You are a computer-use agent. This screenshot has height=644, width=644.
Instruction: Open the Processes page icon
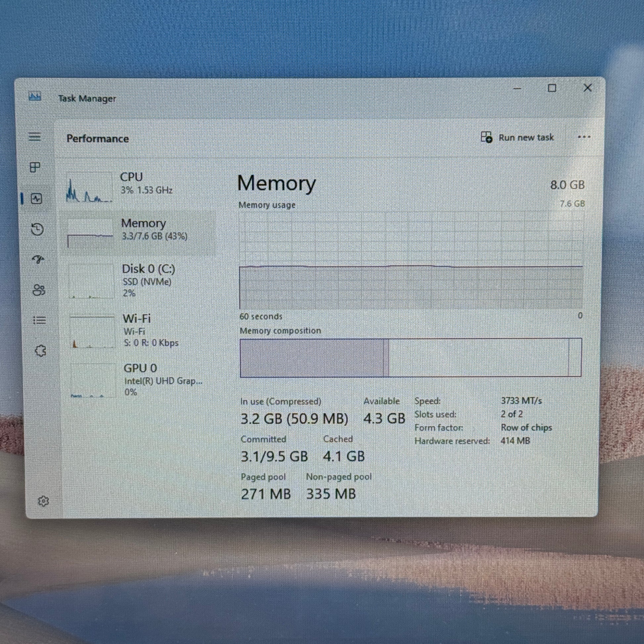[x=35, y=167]
